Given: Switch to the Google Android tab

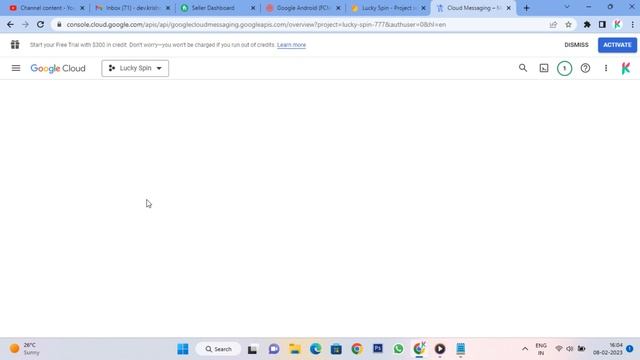Looking at the screenshot, I should click(x=302, y=8).
